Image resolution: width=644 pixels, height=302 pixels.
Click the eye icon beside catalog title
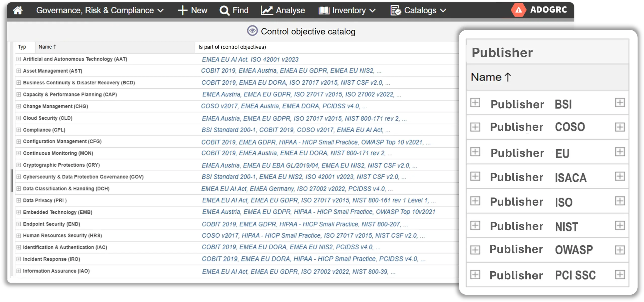coord(252,31)
